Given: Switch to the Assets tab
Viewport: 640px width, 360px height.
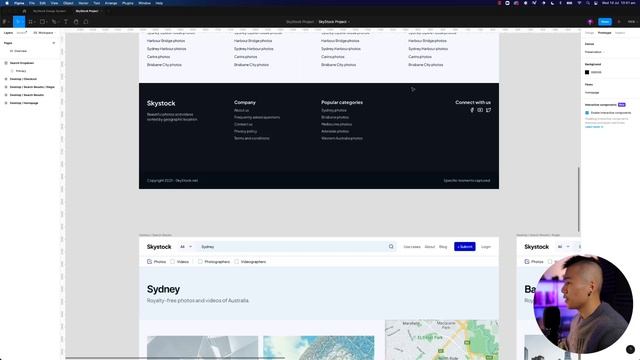Looking at the screenshot, I should click(x=21, y=33).
